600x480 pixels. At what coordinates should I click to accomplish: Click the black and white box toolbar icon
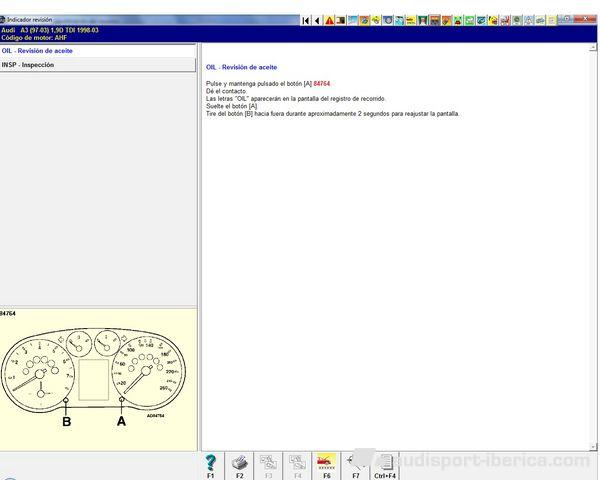341,20
